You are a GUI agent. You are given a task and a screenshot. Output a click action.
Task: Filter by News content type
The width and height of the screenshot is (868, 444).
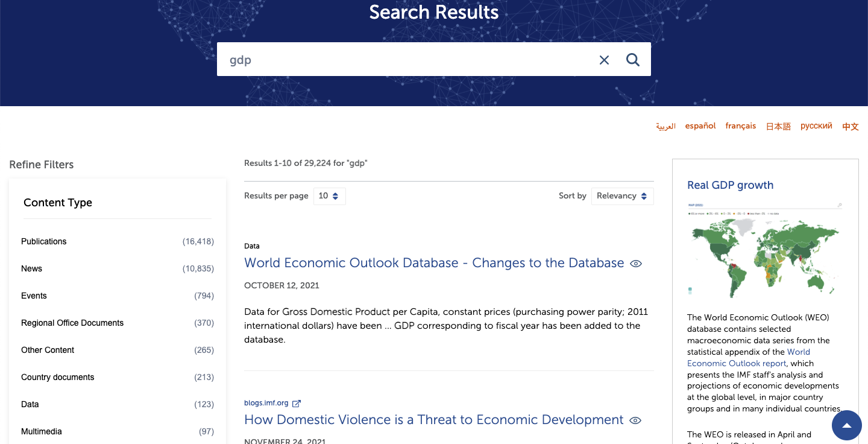tap(118, 268)
